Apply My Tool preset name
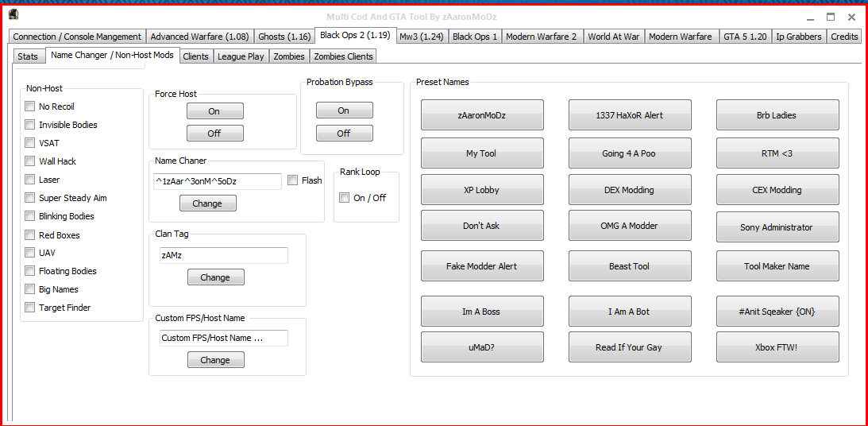The width and height of the screenshot is (868, 426). click(482, 153)
